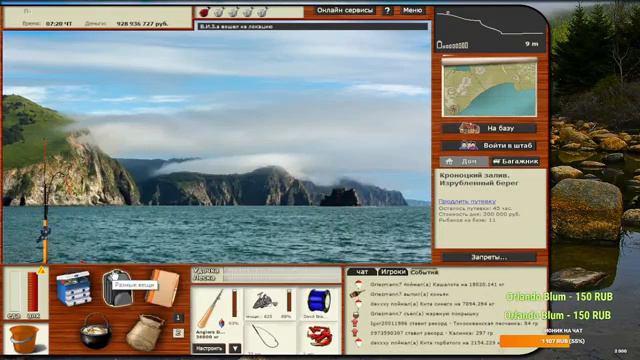The height and width of the screenshot is (360, 640).
Task: Click the yellow warning triangle icon
Action: 42,270
